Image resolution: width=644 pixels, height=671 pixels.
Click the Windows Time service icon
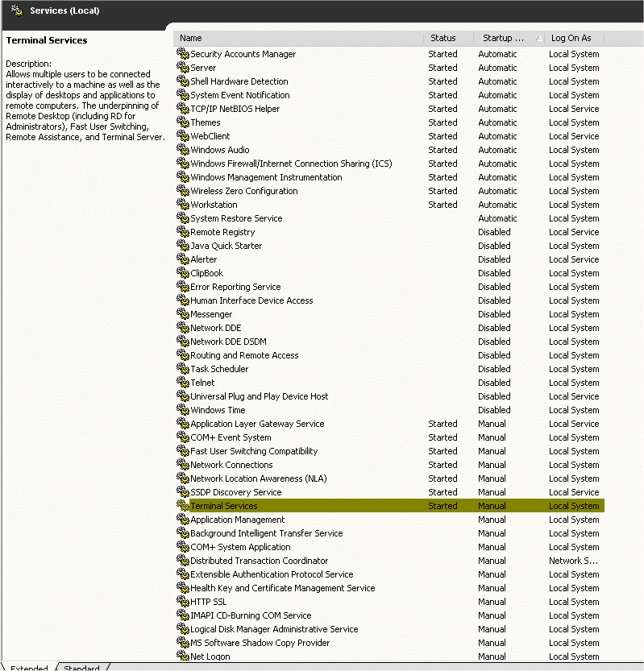183,409
